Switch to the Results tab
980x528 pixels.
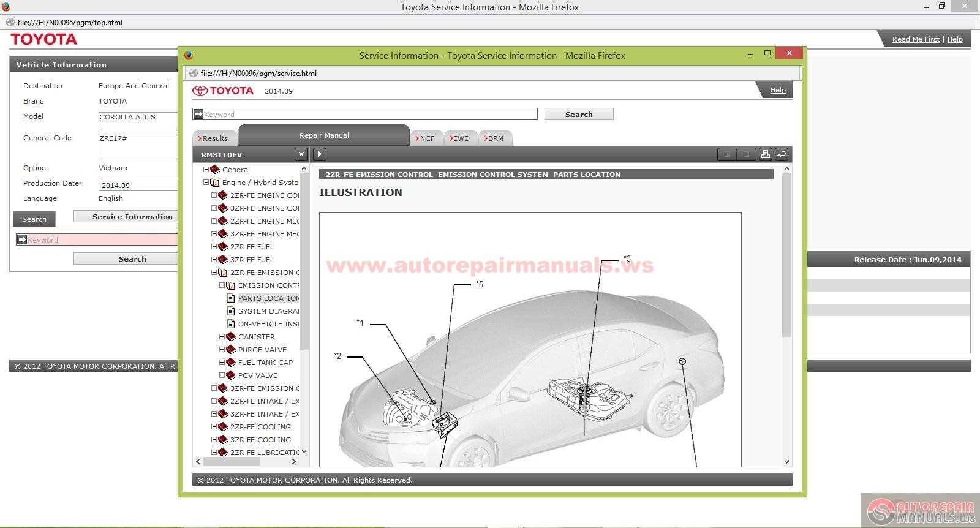pos(214,138)
